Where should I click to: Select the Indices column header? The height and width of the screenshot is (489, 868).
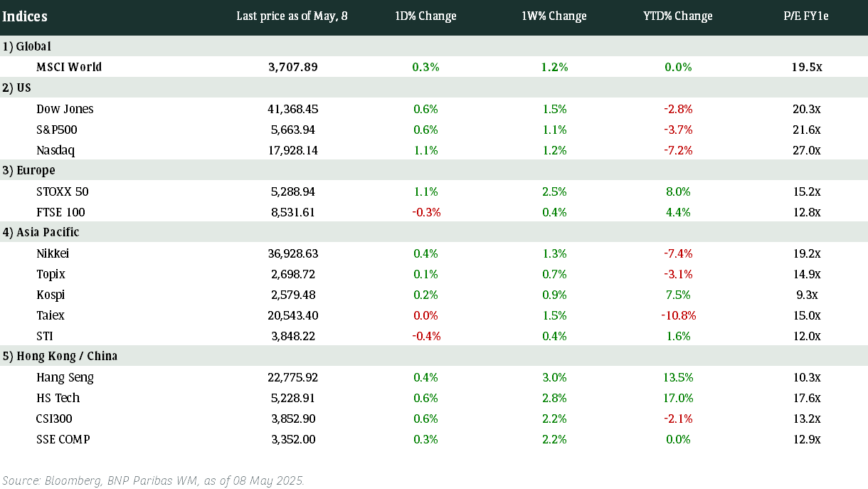pyautogui.click(x=25, y=16)
